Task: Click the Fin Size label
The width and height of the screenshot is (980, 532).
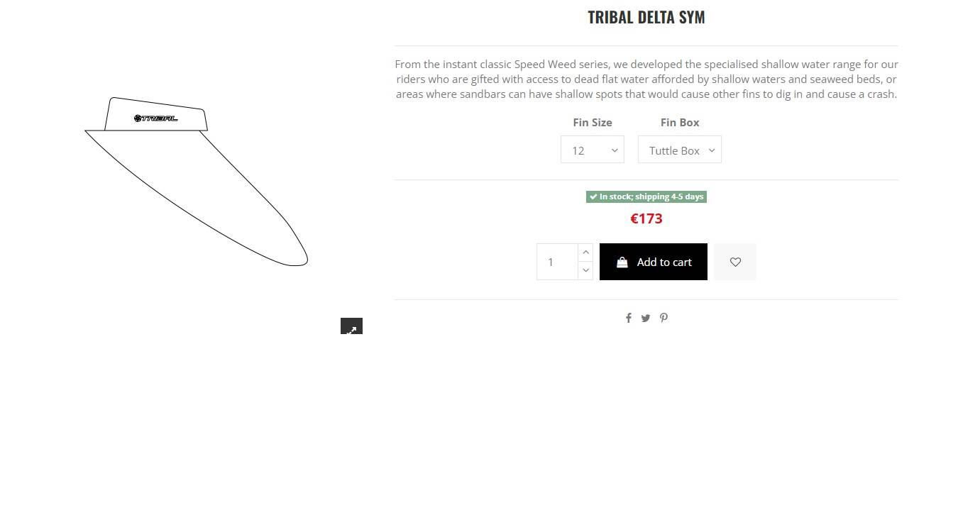Action: [593, 123]
